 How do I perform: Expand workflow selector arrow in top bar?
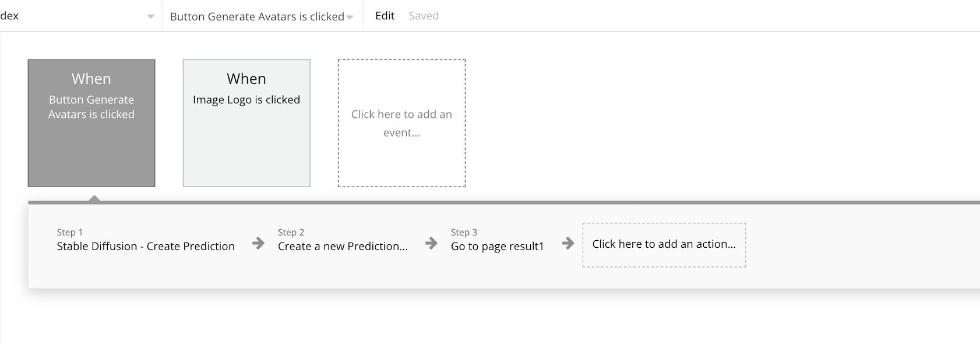(x=350, y=17)
